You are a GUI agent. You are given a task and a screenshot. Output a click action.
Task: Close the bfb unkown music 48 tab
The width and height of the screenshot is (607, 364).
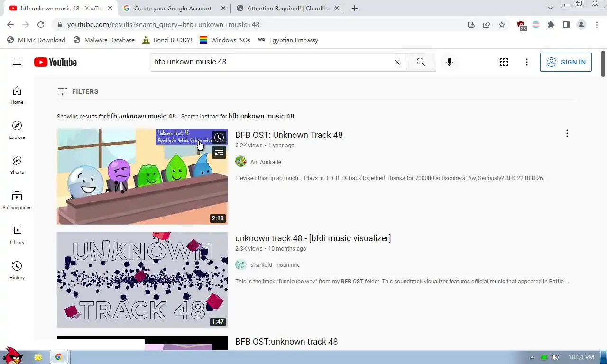(x=110, y=8)
